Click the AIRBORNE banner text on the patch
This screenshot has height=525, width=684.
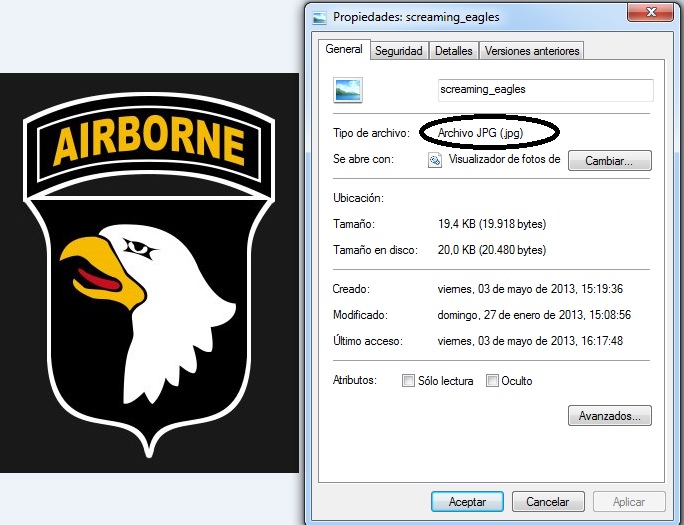point(149,145)
